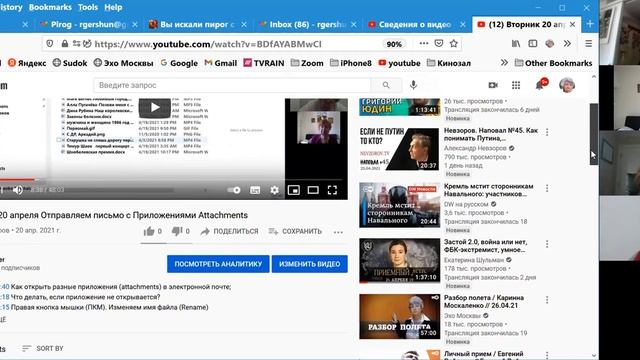Open the Library toolbar icon
This screenshot has width=640, height=360.
tap(516, 43)
